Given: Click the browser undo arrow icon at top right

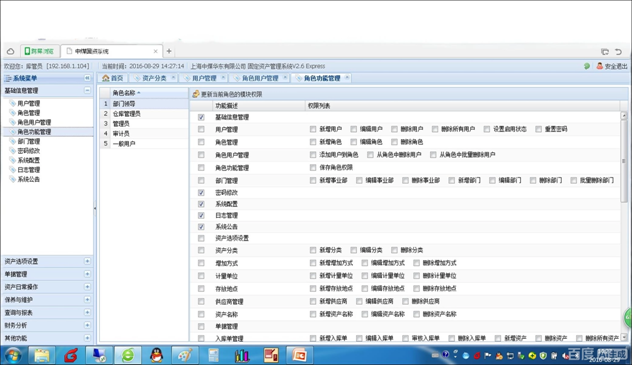Looking at the screenshot, I should click(618, 52).
